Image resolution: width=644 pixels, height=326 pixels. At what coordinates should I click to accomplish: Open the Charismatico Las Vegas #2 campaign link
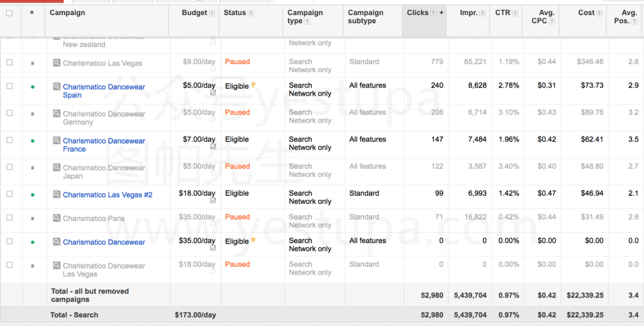[x=108, y=194]
